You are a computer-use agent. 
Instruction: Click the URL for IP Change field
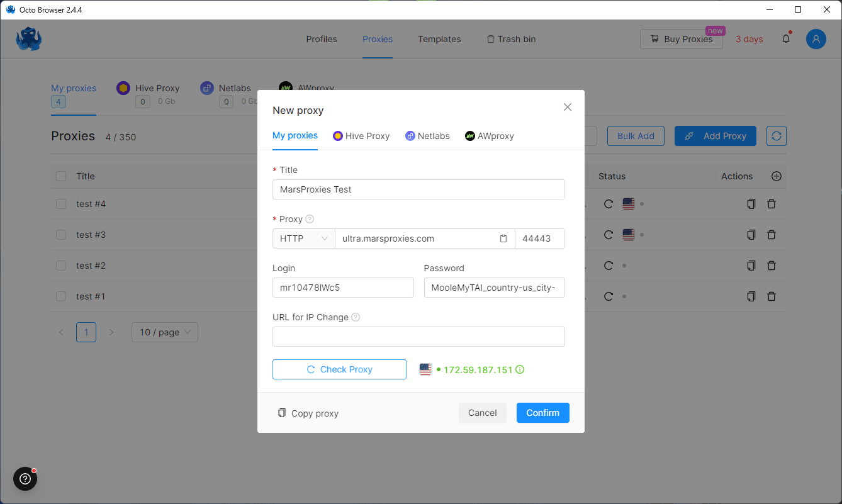(x=418, y=337)
